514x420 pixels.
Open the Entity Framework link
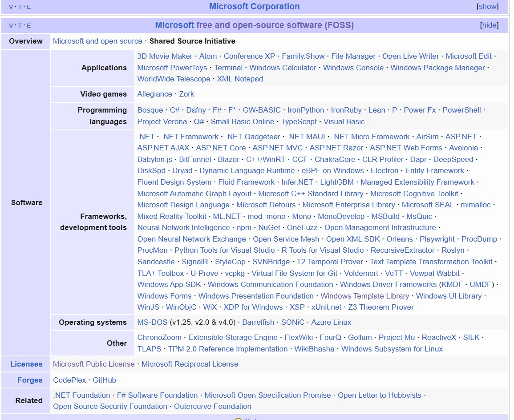[x=435, y=171]
